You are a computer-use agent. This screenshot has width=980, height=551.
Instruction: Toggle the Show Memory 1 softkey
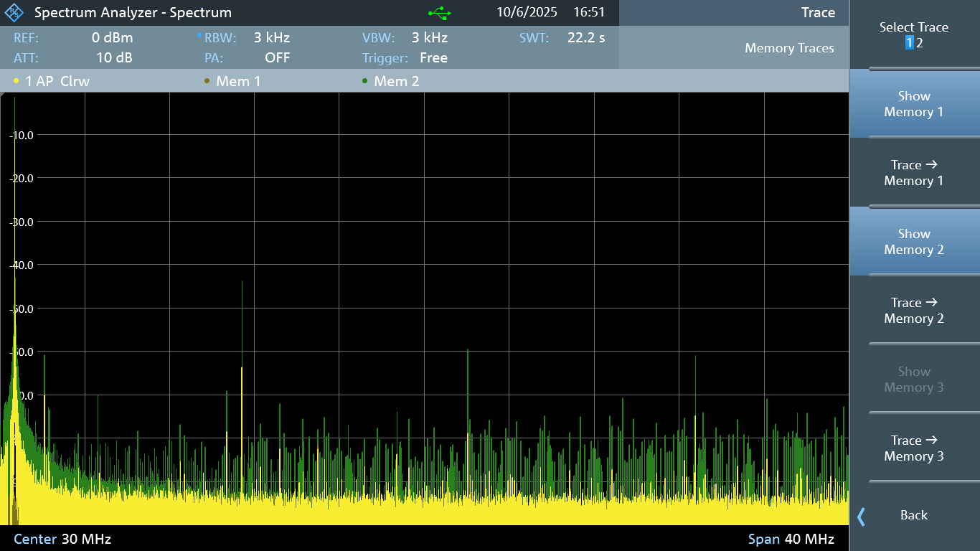pos(913,104)
